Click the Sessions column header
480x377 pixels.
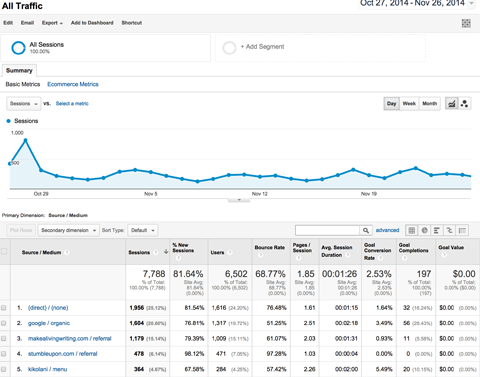click(139, 252)
